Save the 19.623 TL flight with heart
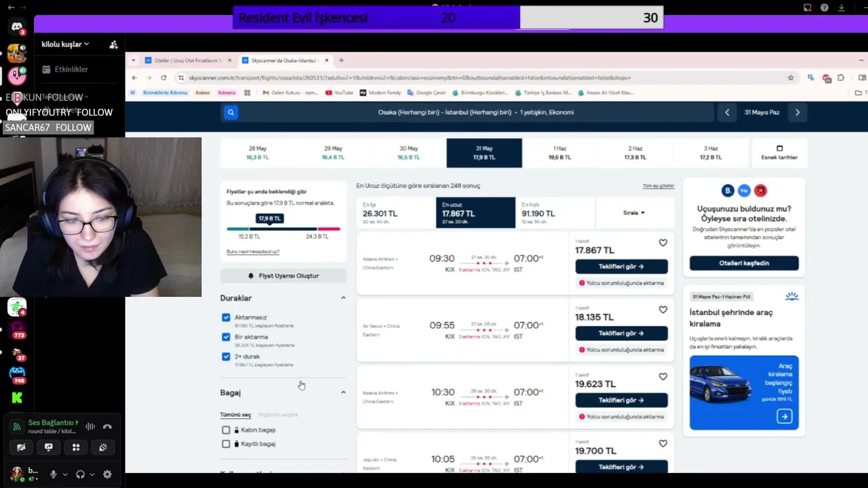 [663, 377]
